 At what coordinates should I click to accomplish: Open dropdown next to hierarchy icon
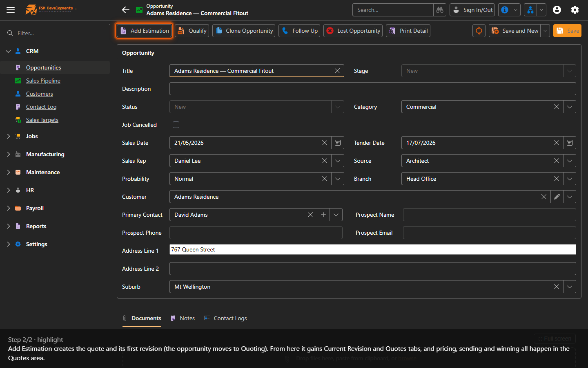pyautogui.click(x=541, y=10)
